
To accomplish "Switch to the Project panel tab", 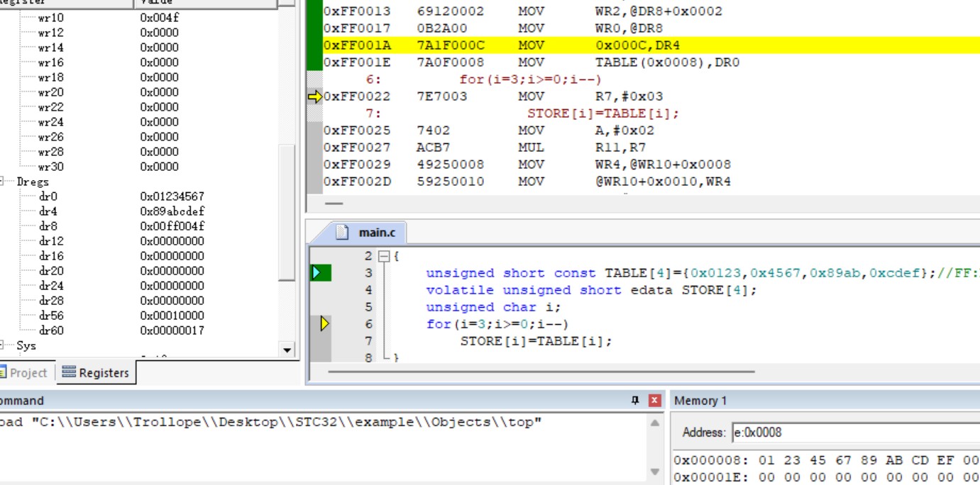I will coord(23,373).
